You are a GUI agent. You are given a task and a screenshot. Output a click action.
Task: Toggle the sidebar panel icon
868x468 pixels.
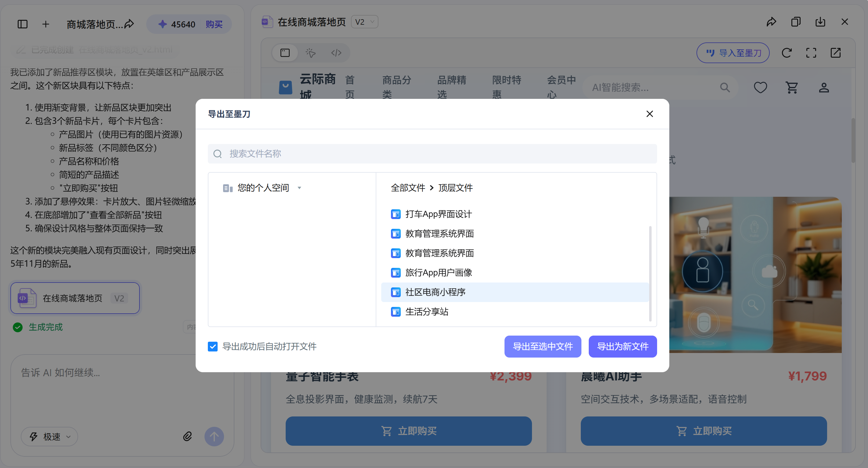click(22, 24)
